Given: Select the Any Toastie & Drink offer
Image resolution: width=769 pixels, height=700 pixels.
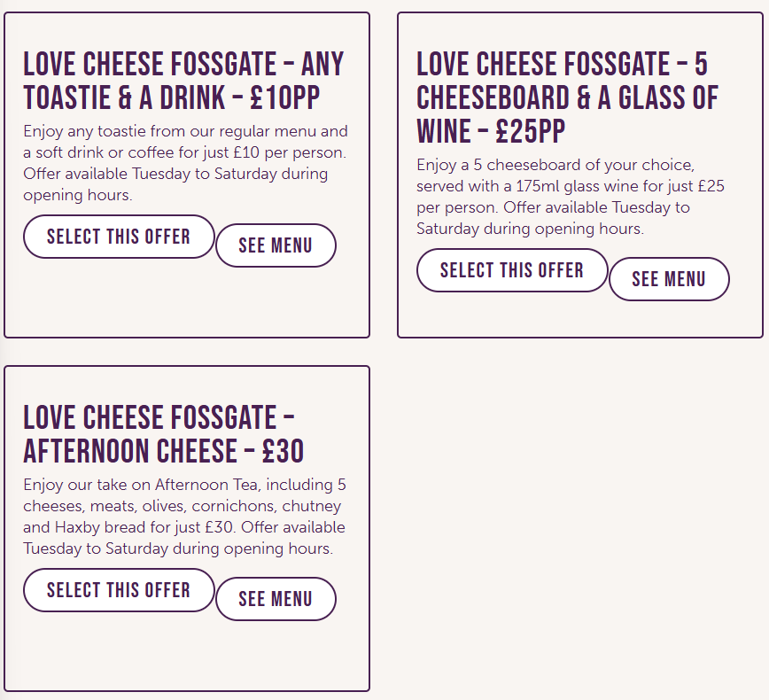Looking at the screenshot, I should click(119, 237).
